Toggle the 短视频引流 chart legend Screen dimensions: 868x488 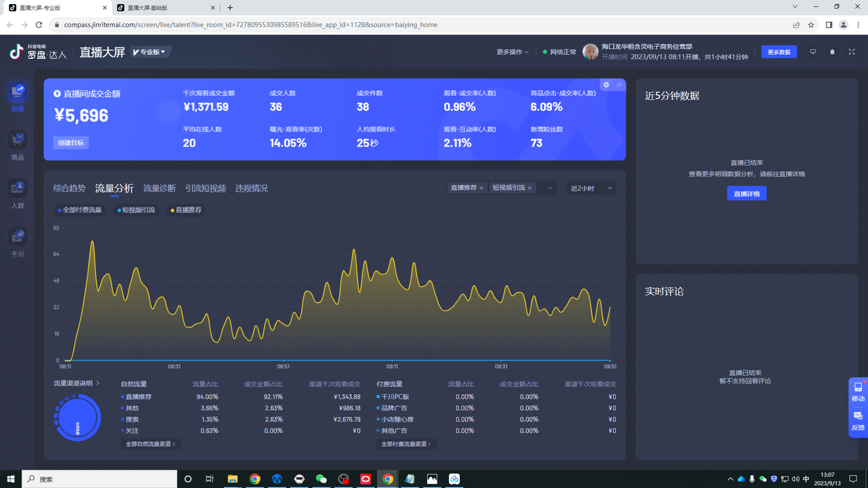coord(136,210)
